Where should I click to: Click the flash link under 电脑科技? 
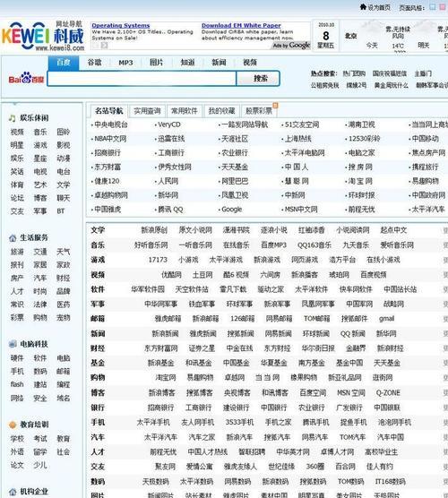point(17,384)
